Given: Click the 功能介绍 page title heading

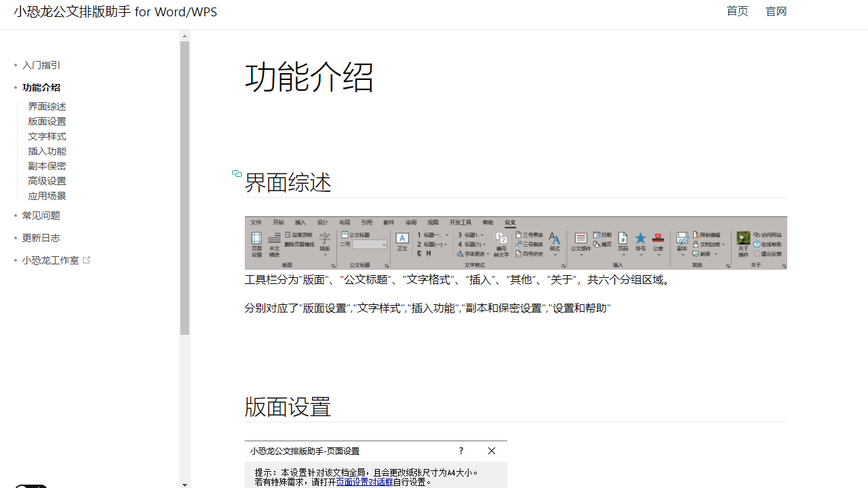Looking at the screenshot, I should tap(309, 77).
